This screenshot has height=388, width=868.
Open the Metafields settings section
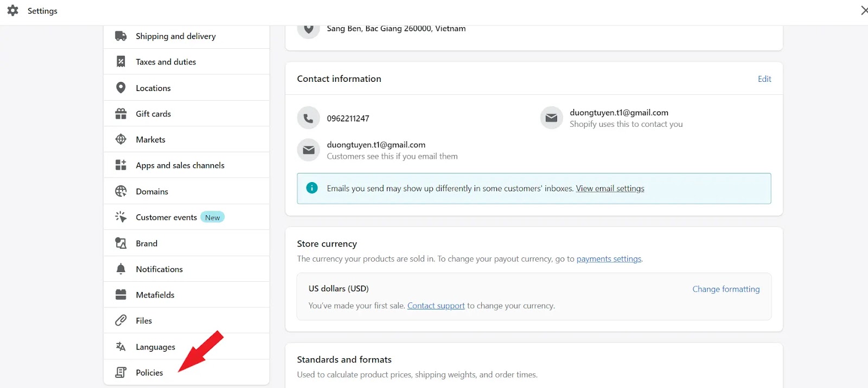coord(155,295)
